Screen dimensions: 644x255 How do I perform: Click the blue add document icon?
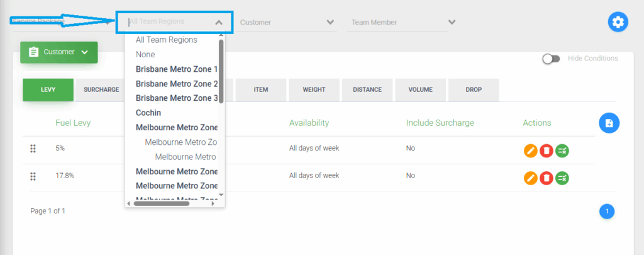tap(609, 123)
